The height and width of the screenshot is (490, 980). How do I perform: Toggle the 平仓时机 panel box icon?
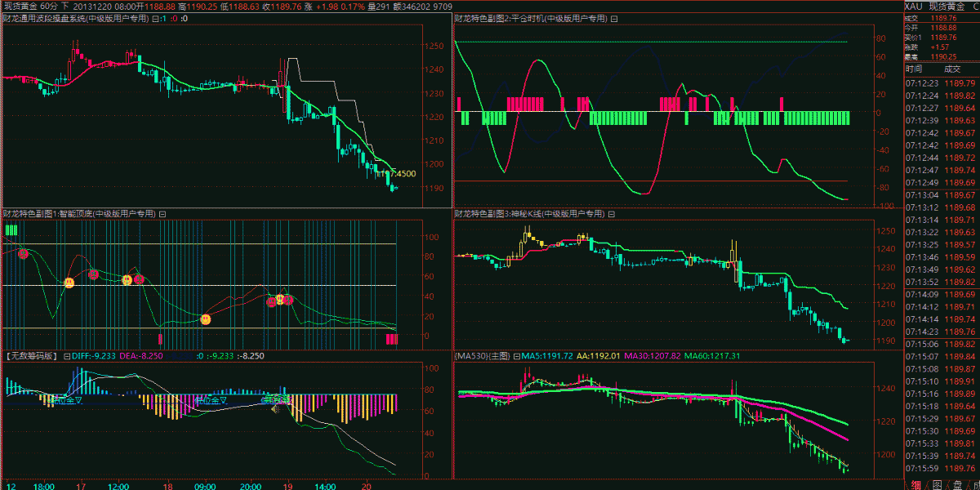pyautogui.click(x=615, y=17)
